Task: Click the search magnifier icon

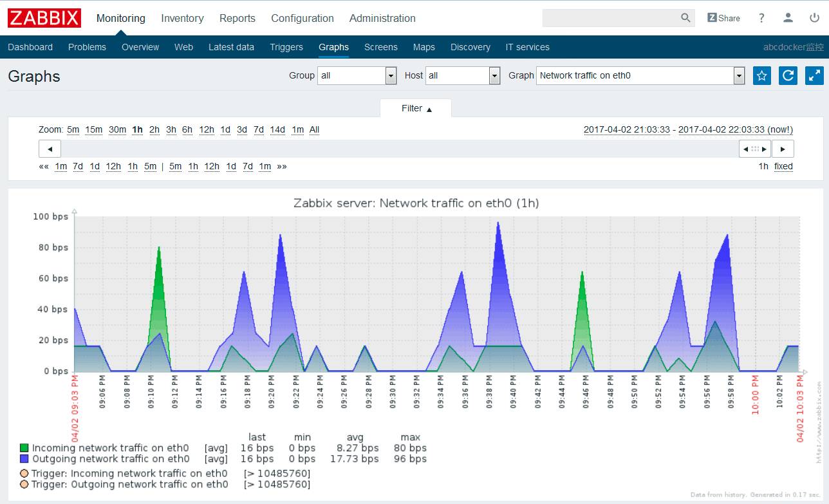Action: tap(685, 18)
